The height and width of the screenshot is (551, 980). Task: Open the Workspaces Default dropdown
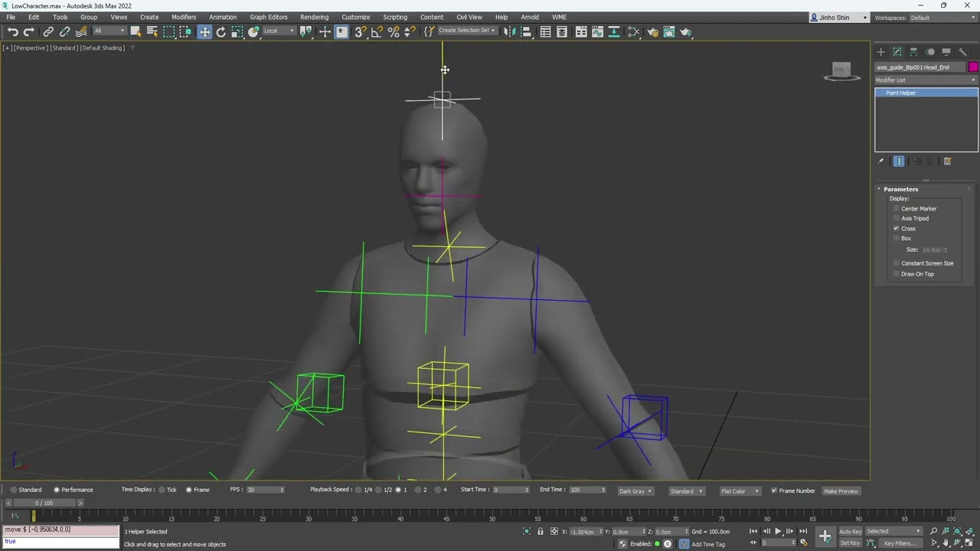(942, 18)
